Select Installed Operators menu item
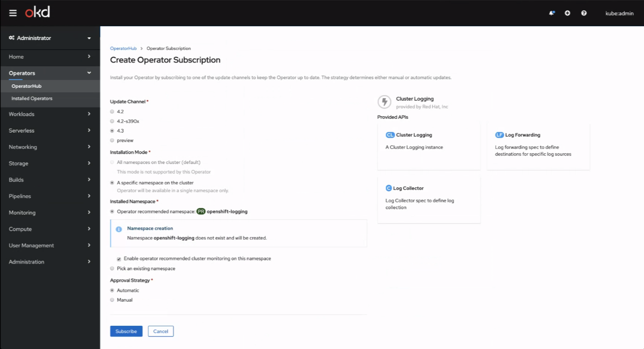The width and height of the screenshot is (644, 349). point(32,98)
